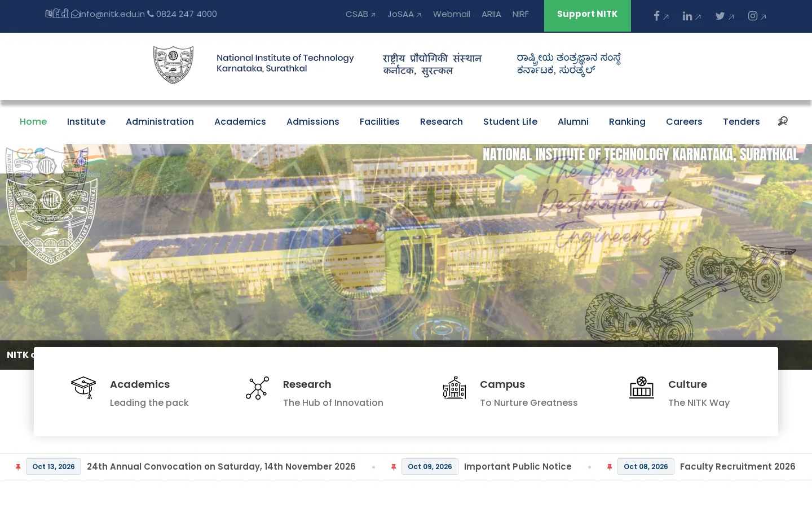Open the ARIIA link
Viewport: 812px width, 508px height.
point(491,14)
